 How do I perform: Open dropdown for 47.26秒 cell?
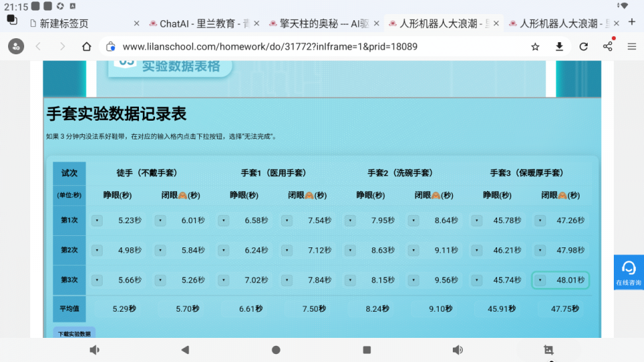[539, 221]
